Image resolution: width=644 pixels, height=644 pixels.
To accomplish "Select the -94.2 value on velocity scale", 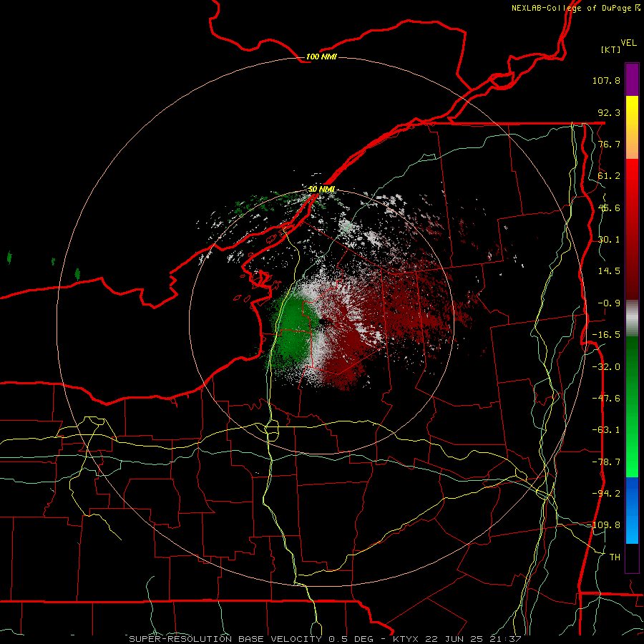I will (x=606, y=494).
